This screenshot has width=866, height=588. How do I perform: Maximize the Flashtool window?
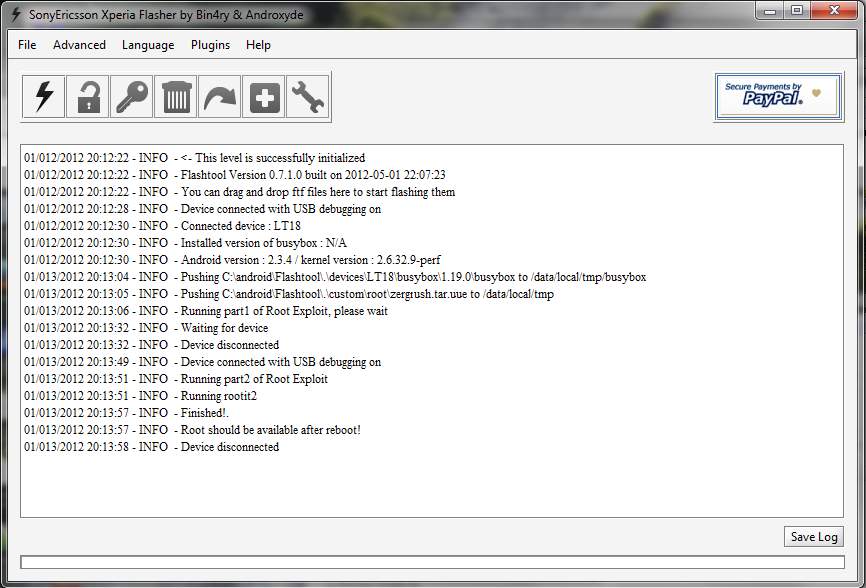[x=797, y=10]
